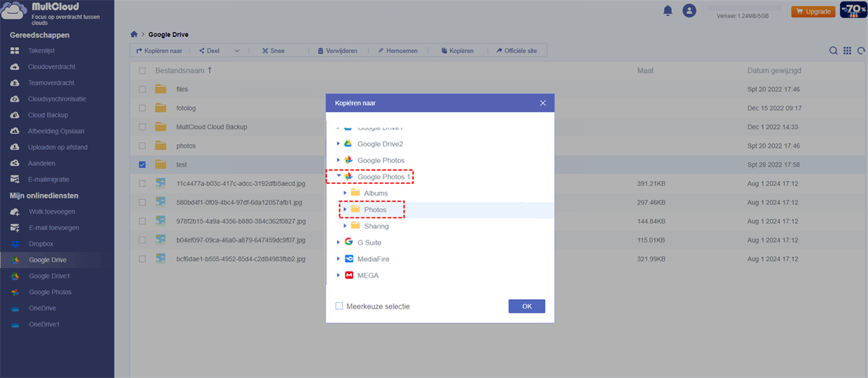Check the photos folder checkbox

(142, 146)
